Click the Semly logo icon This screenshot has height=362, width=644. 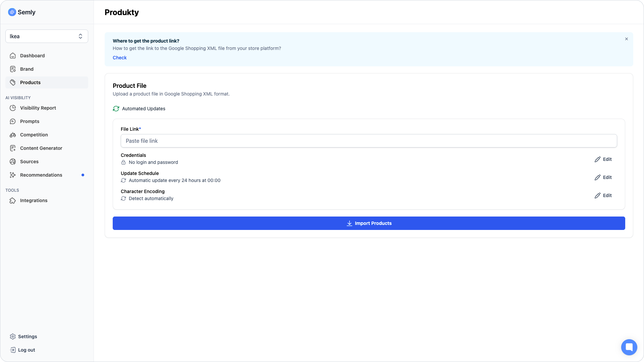click(x=12, y=12)
